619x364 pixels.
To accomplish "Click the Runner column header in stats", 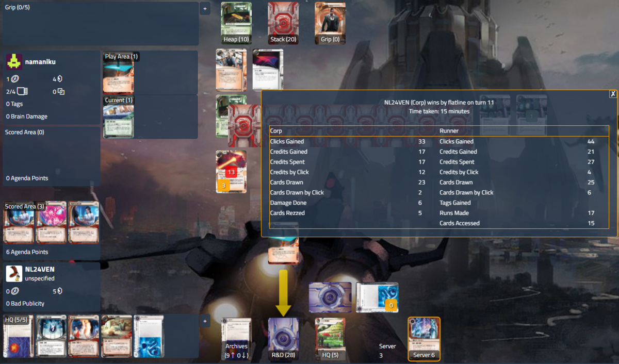I will point(449,131).
